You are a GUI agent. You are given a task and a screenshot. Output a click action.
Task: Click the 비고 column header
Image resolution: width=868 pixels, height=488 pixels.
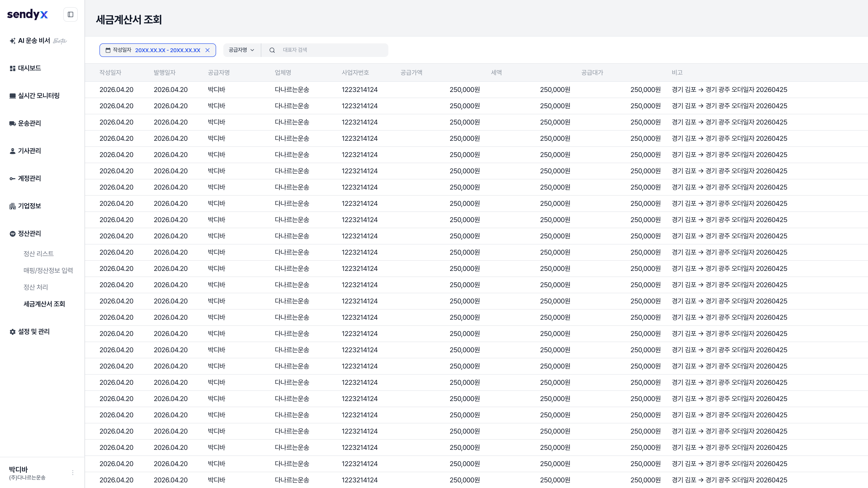[677, 73]
